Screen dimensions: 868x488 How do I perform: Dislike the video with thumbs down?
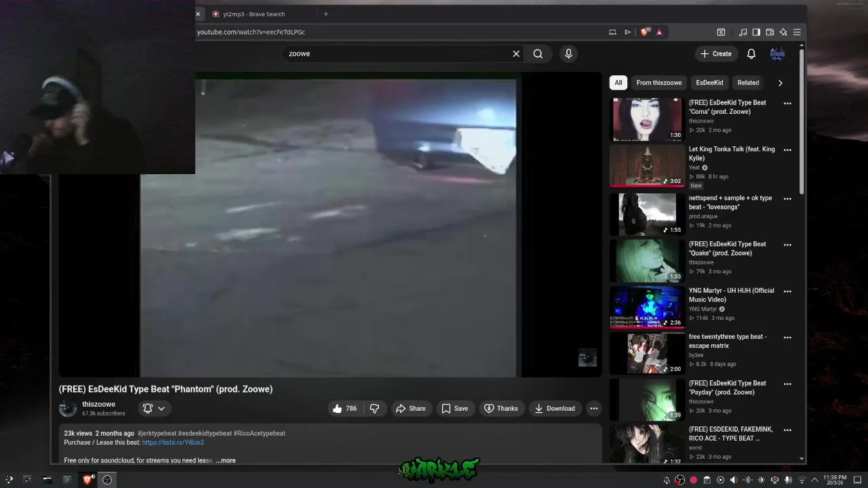tap(374, 408)
